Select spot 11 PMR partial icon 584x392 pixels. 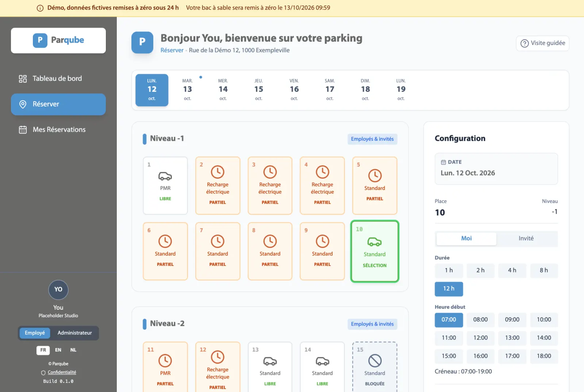165,361
